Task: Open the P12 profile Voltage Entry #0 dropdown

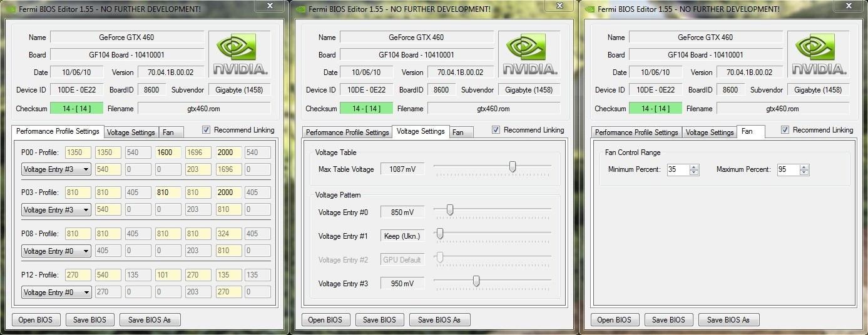Action: (56, 292)
